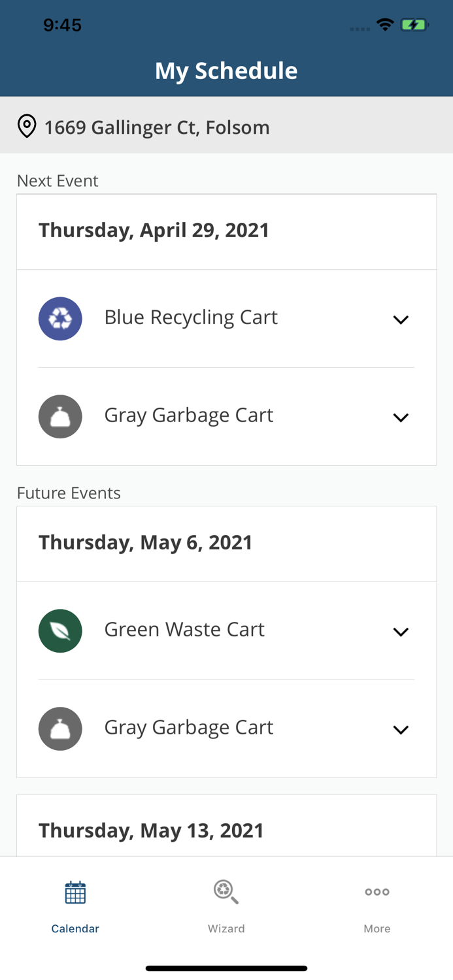The height and width of the screenshot is (980, 453).
Task: Tap the Wi-Fi icon in the status bar
Action: pyautogui.click(x=385, y=24)
